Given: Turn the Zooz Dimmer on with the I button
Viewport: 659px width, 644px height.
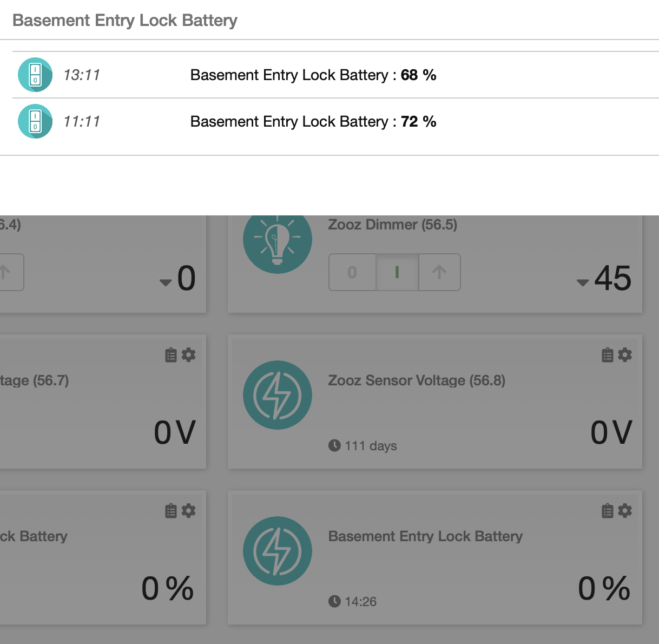Looking at the screenshot, I should (397, 272).
